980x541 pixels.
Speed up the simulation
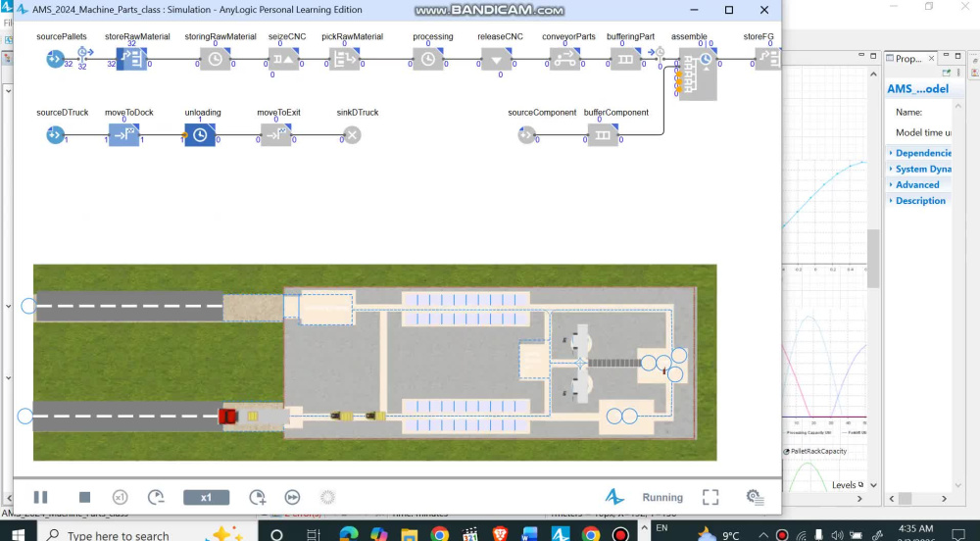[257, 497]
